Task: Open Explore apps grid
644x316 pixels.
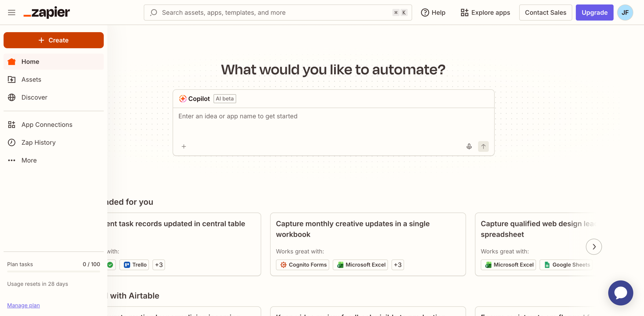Action: (x=485, y=13)
